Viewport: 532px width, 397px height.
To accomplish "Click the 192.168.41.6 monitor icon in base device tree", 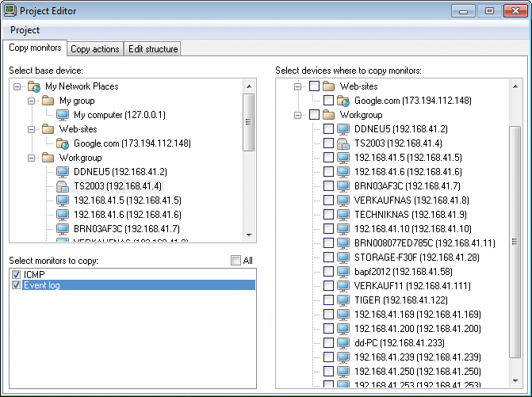I will [63, 215].
